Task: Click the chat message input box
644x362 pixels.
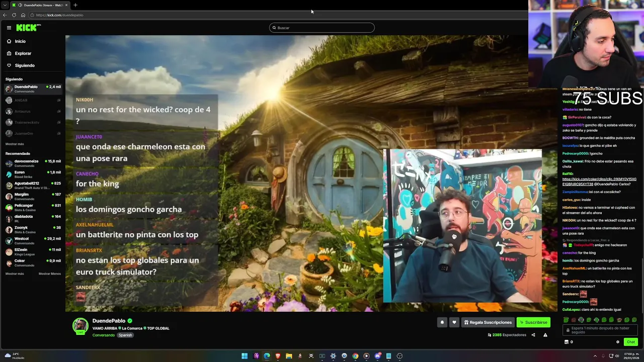Action: tap(600, 330)
